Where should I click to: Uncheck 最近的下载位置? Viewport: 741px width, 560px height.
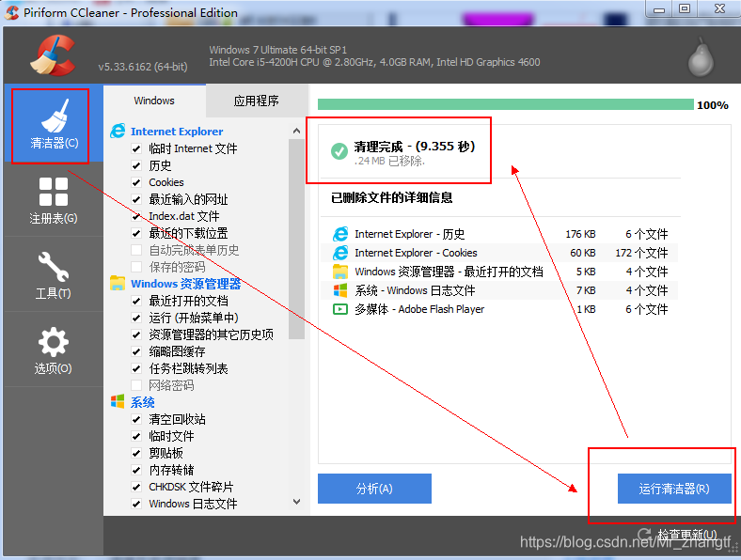point(136,233)
